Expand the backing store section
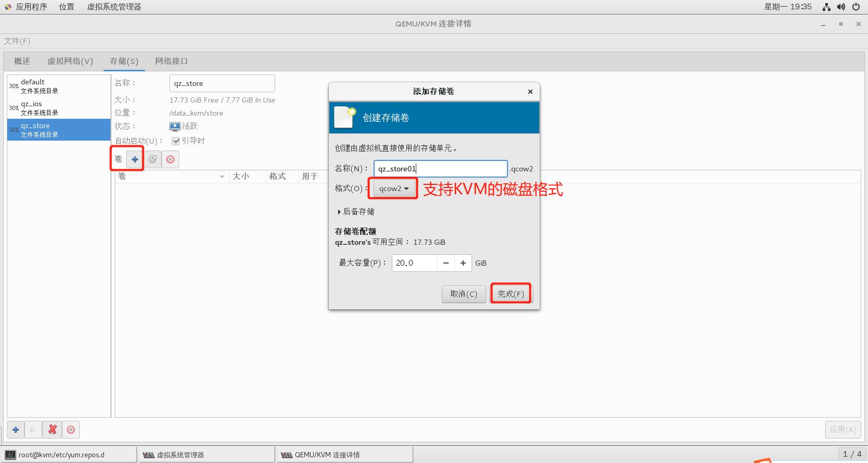The width and height of the screenshot is (868, 463). pos(356,211)
